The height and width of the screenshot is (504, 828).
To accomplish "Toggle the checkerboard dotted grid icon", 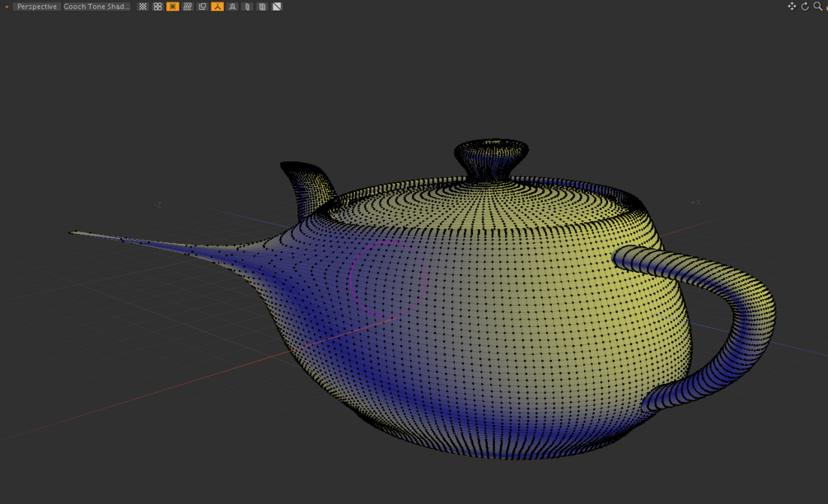I will (143, 7).
